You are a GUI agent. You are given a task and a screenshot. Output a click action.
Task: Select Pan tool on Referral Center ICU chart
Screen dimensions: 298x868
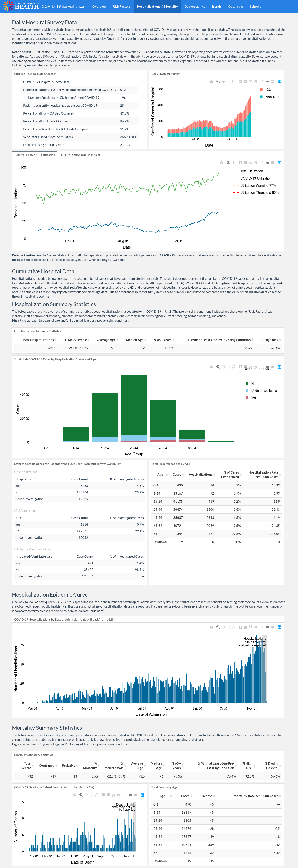click(x=233, y=163)
